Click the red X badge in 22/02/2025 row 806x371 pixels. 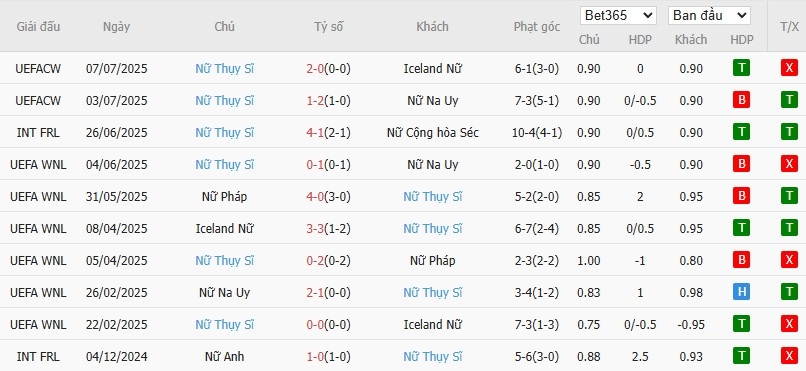click(789, 324)
